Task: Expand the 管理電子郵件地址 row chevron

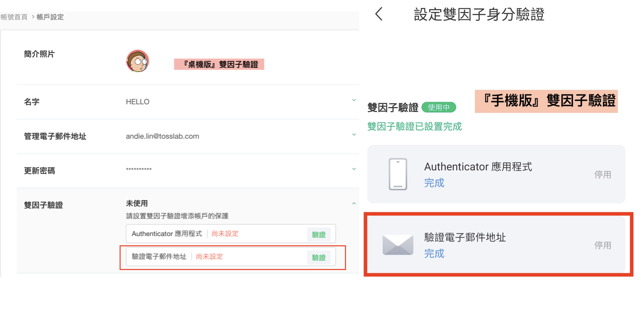Action: tap(354, 135)
